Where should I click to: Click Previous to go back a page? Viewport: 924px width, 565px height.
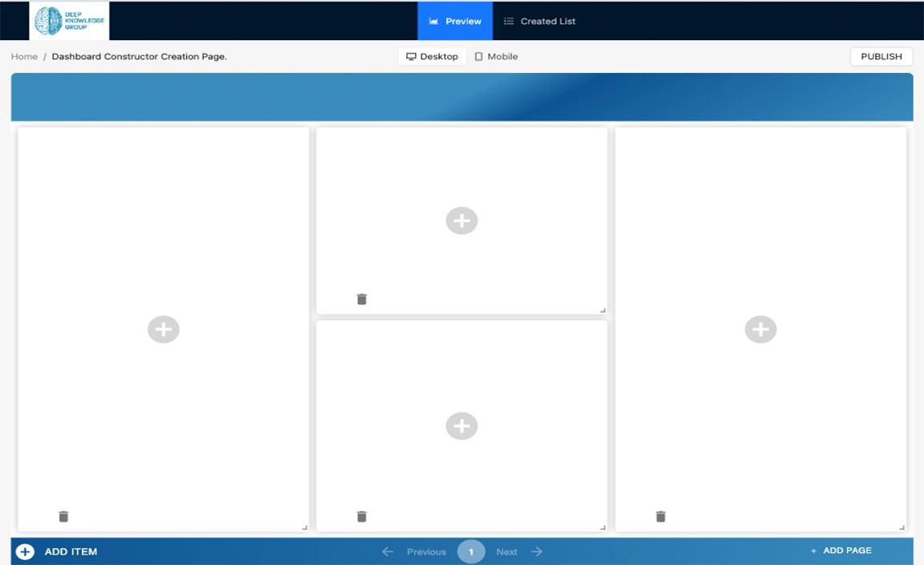[x=414, y=551]
